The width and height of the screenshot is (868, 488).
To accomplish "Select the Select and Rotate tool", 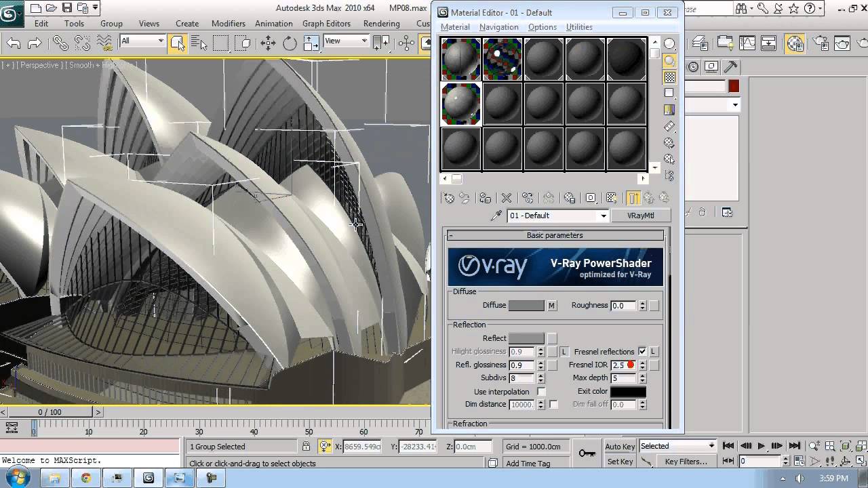I will (x=290, y=43).
